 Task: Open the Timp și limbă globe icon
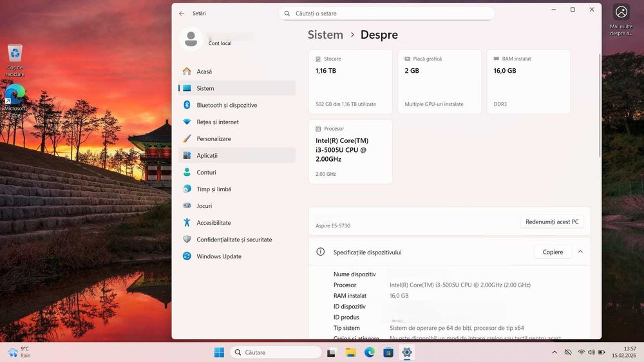click(187, 189)
